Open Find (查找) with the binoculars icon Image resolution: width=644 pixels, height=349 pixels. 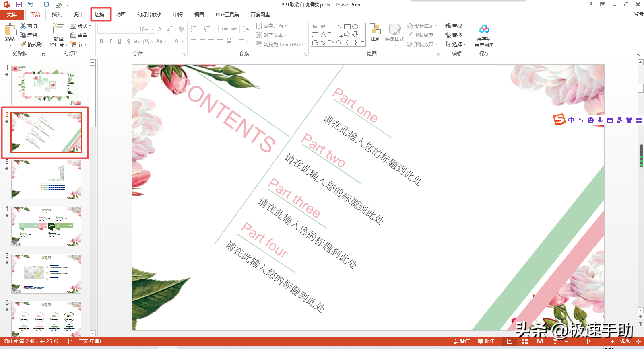coord(454,26)
